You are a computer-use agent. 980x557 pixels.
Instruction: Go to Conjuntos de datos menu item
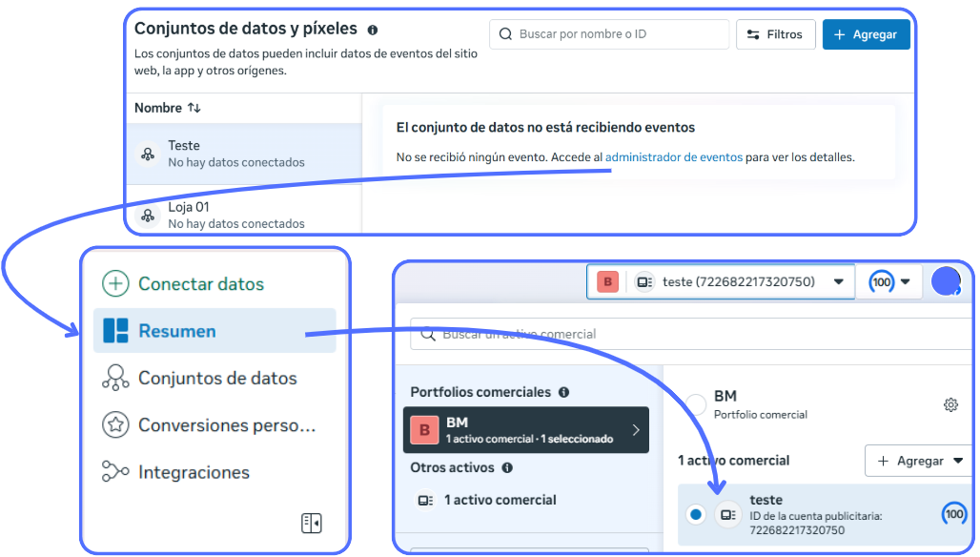[x=216, y=379]
